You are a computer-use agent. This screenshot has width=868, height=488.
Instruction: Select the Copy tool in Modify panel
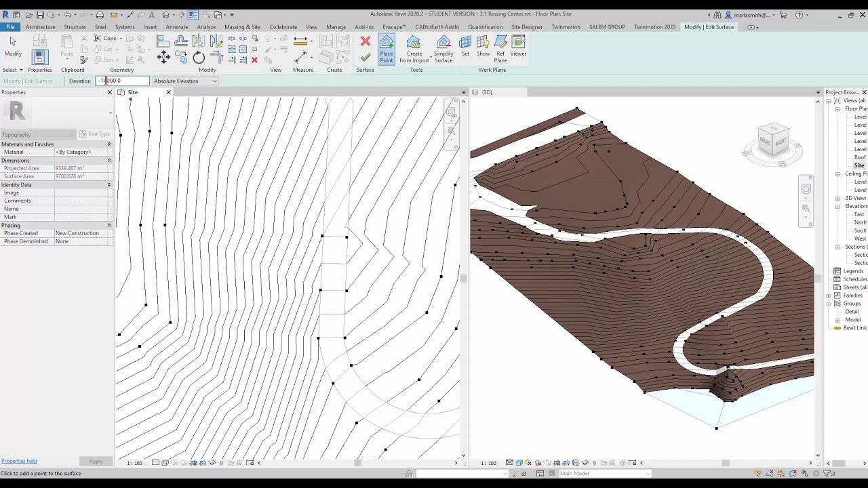pyautogui.click(x=181, y=58)
